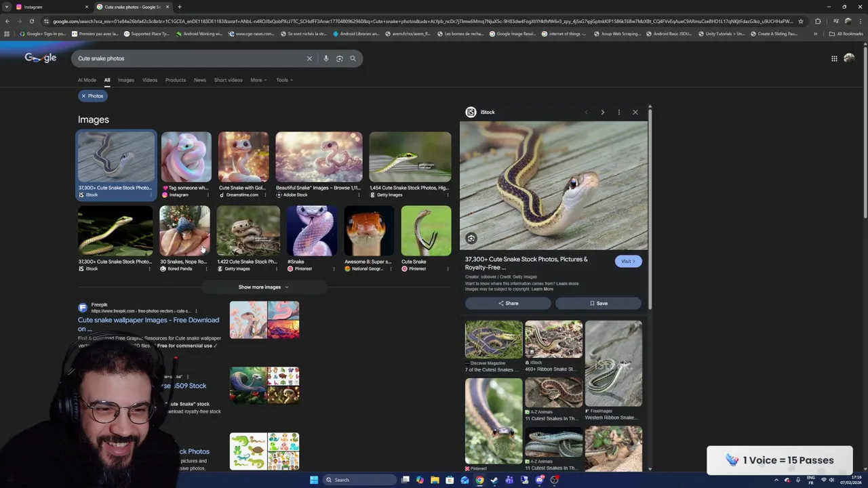
Task: Bookmark this page with the star icon
Action: click(x=801, y=21)
